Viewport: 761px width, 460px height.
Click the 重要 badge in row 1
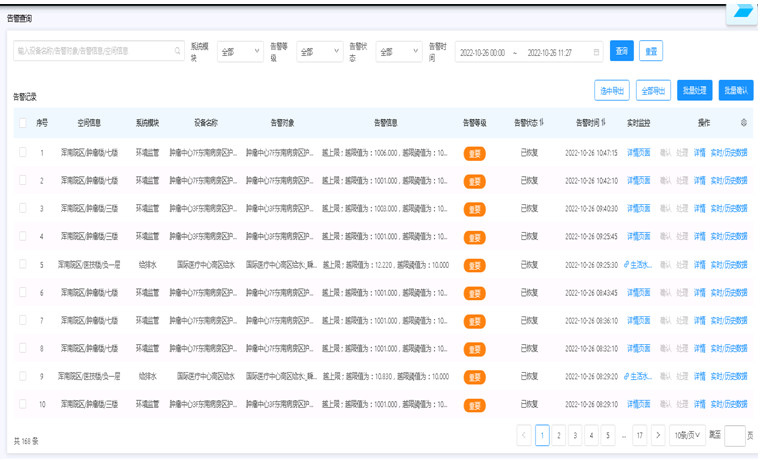coord(475,153)
